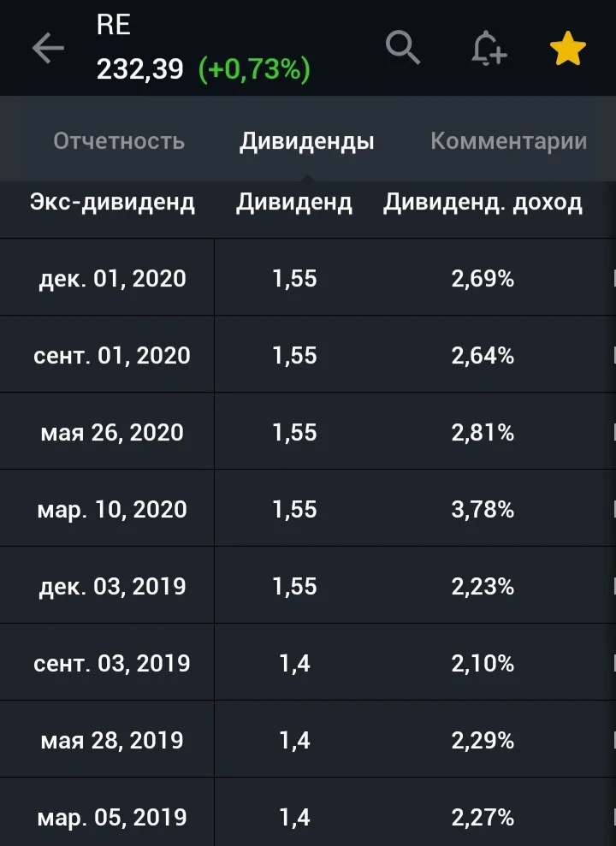Select the дек. 03, 2019 row

pyautogui.click(x=308, y=585)
